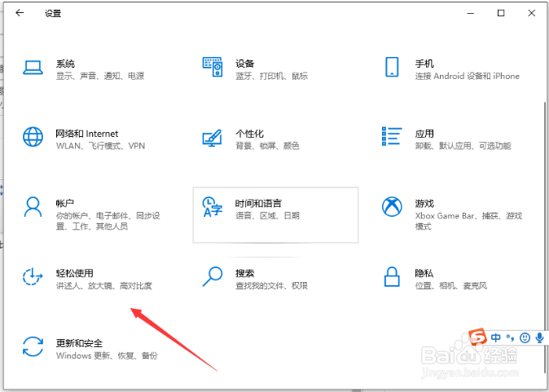
Task: Open the 设备 settings title
Action: [x=244, y=64]
